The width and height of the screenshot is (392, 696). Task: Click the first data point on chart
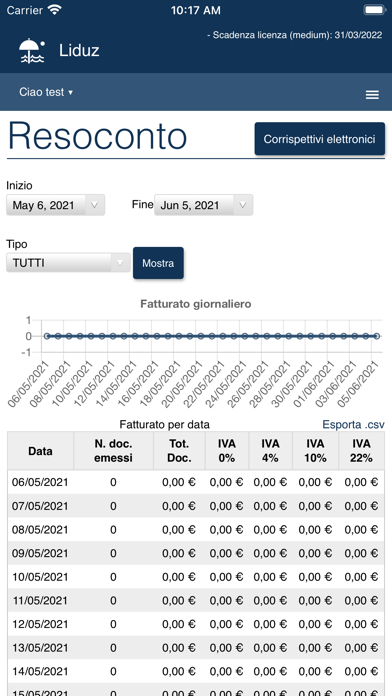47,336
